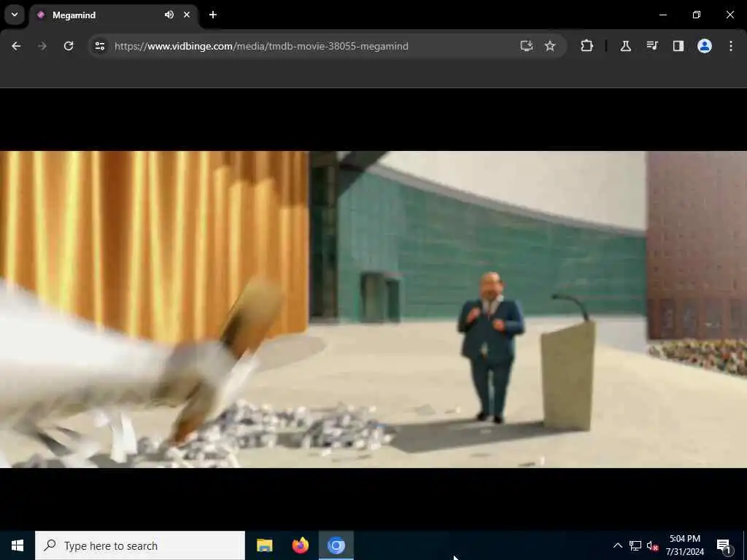747x560 pixels.
Task: View site information for vidbinge.com
Action: 100,46
